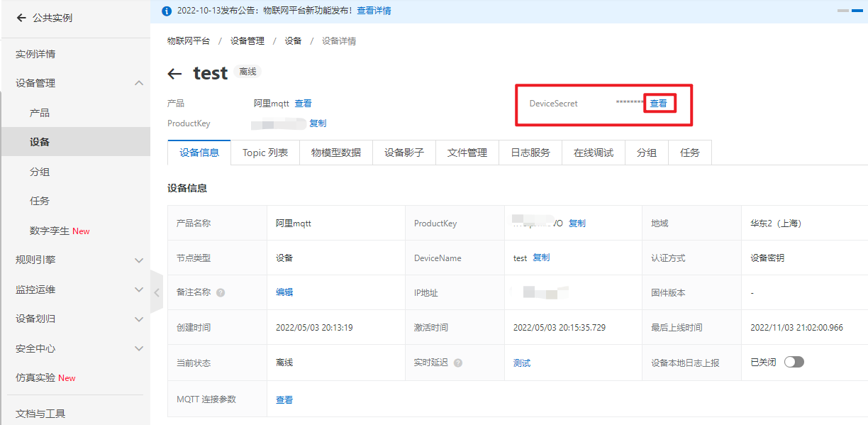Click 物联网平台 in breadcrumb
Screen dimensions: 868x425
click(189, 41)
